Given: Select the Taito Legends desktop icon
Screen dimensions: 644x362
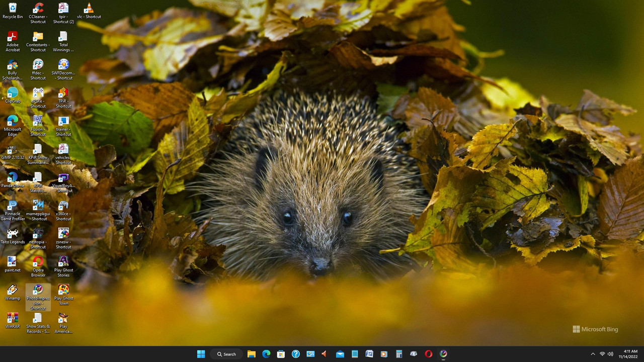Looking at the screenshot, I should [x=13, y=236].
